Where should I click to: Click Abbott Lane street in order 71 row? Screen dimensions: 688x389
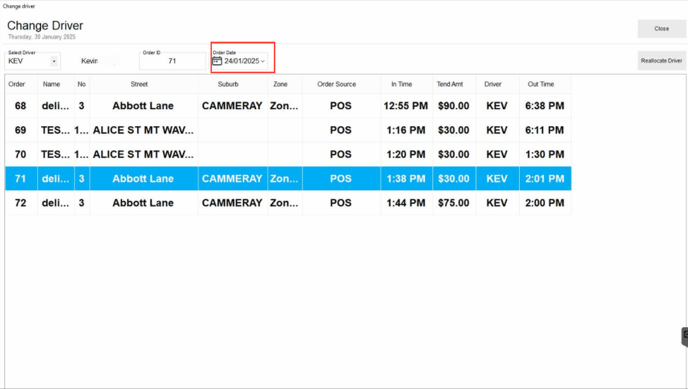[143, 178]
